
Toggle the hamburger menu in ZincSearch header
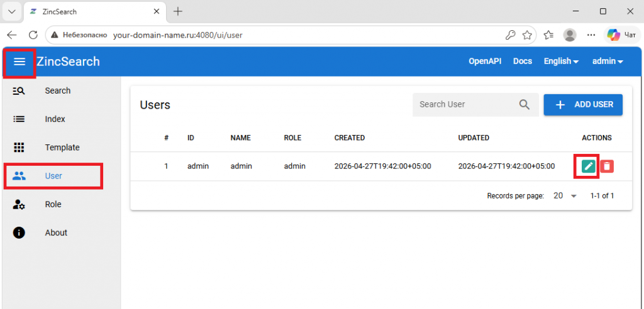coord(19,62)
